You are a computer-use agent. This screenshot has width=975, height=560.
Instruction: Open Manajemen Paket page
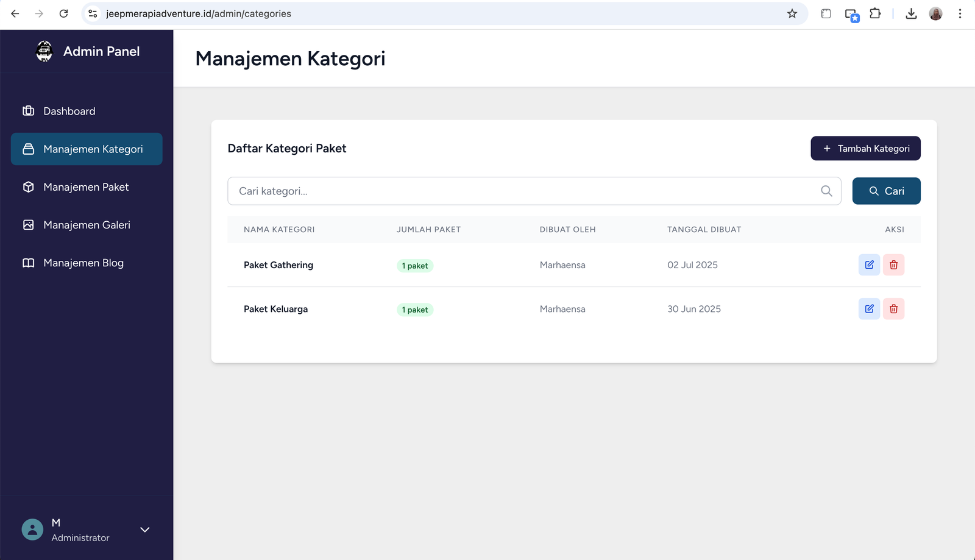[x=86, y=187]
